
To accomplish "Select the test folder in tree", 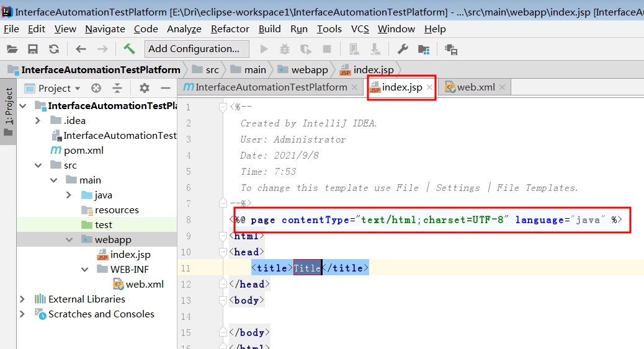I will pyautogui.click(x=97, y=225).
